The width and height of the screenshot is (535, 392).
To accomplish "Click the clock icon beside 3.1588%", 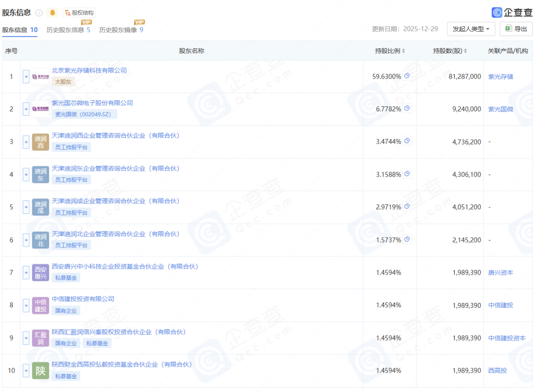I will (x=407, y=174).
